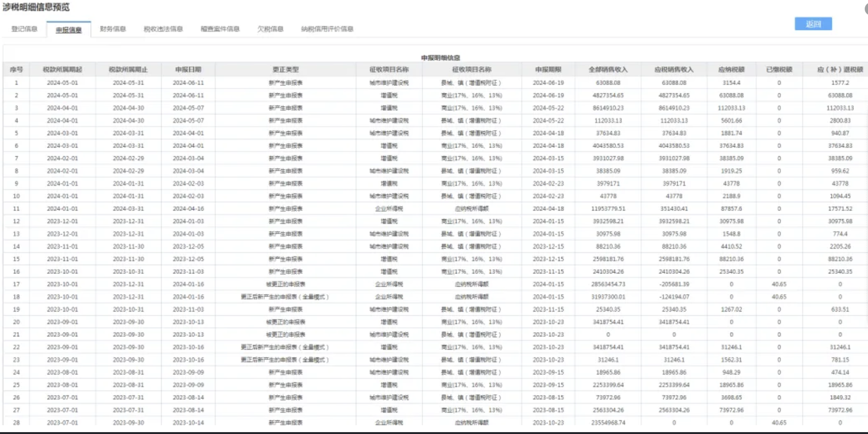Click the 3698.65 tax amount cell

pyautogui.click(x=731, y=397)
